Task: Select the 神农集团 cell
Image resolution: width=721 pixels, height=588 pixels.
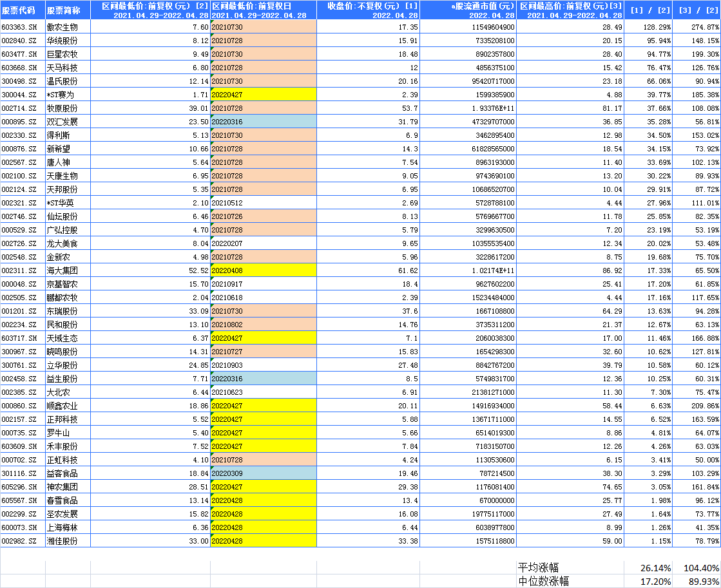Action: point(68,487)
